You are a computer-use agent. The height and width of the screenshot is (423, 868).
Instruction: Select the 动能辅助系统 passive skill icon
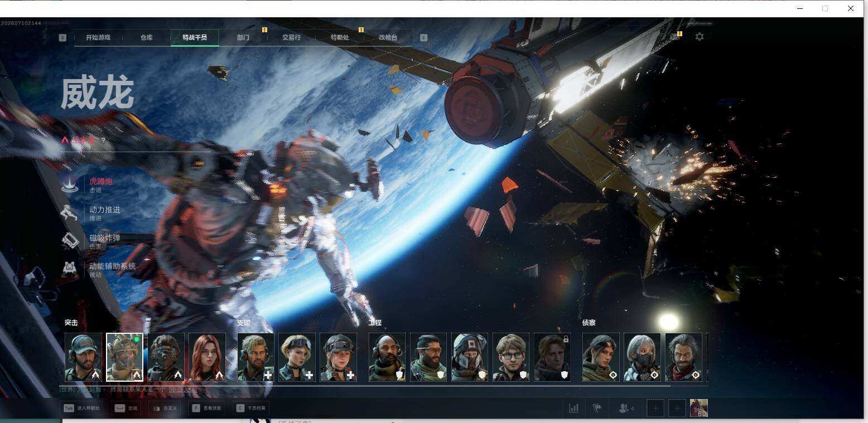70,269
